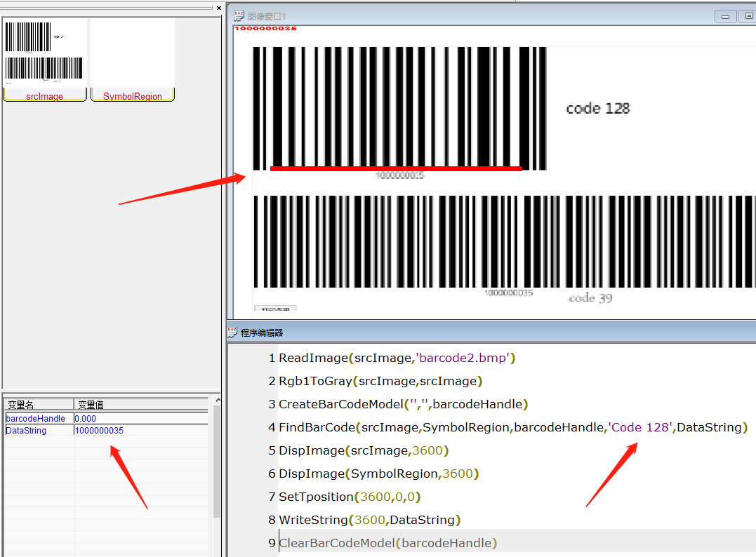Click the code 128 barcode in the image window

pyautogui.click(x=399, y=109)
